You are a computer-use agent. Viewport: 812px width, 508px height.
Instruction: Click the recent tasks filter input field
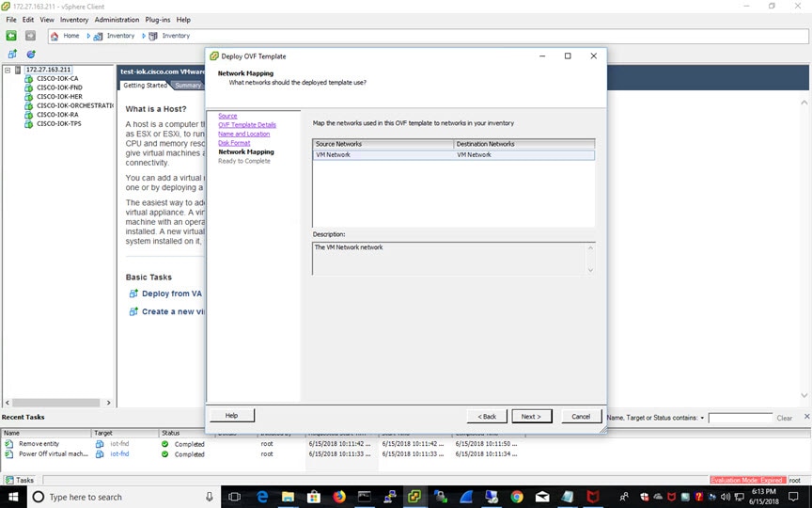click(740, 418)
